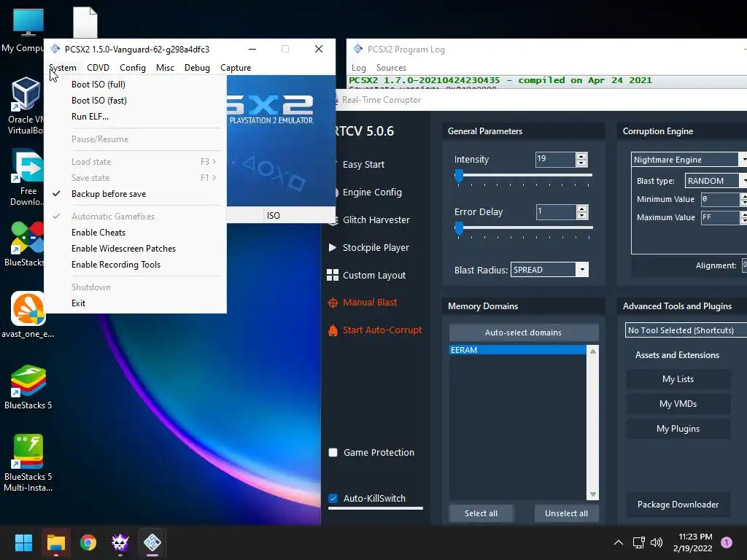Open the Config menu in PCSX2
747x560 pixels.
133,68
